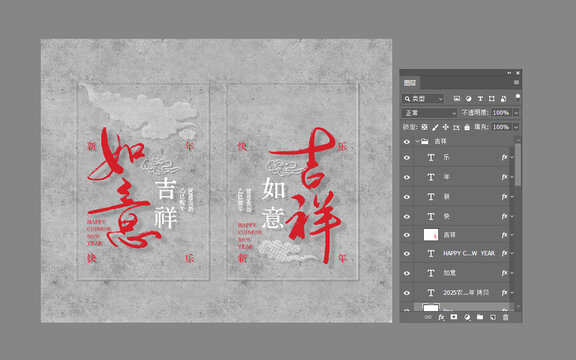The width and height of the screenshot is (576, 360).
Task: Filter layers by adjustment layer icon
Action: click(x=468, y=98)
